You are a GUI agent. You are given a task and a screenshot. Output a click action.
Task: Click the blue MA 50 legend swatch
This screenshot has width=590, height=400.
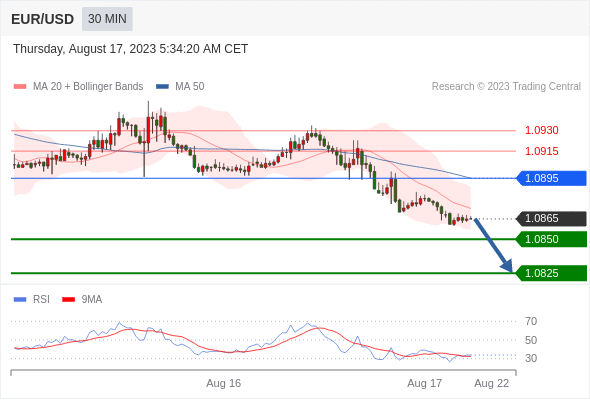(x=162, y=87)
